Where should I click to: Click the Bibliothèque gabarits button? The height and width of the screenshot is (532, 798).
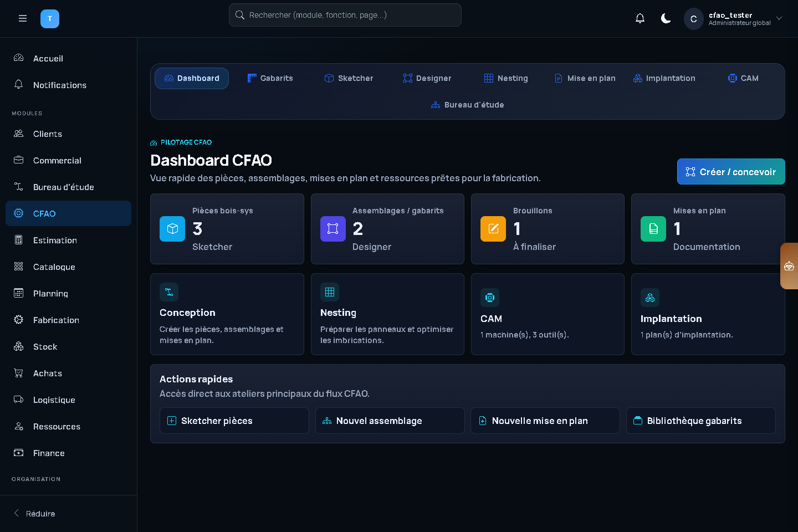pos(701,421)
